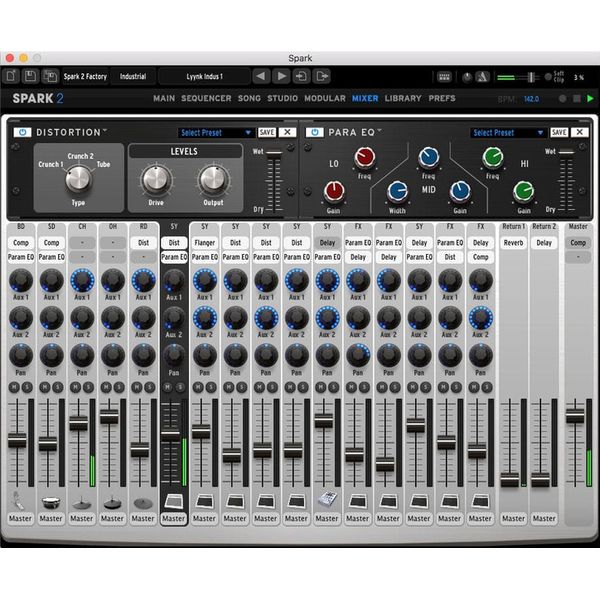This screenshot has width=600, height=600.
Task: Click the Import icon in toolbar
Action: (302, 76)
